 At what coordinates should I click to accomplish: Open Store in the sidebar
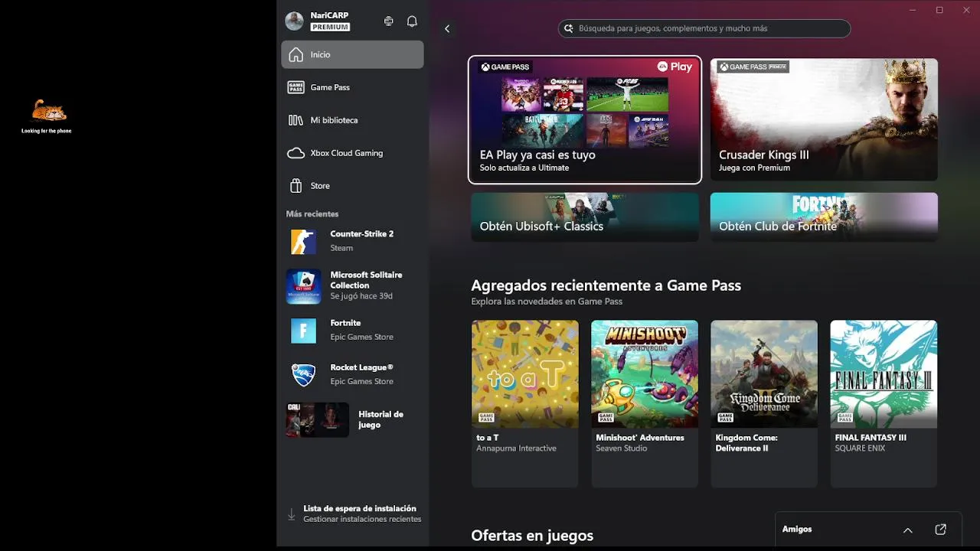[352, 186]
